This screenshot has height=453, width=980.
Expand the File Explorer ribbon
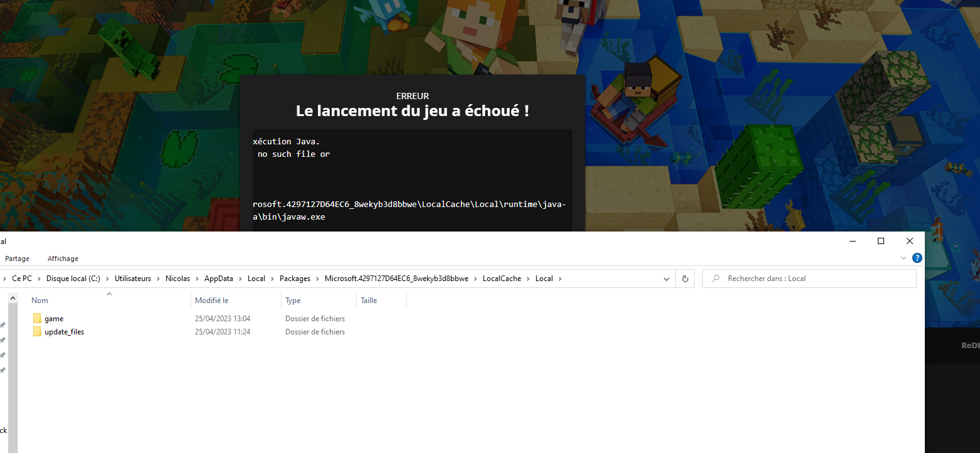tap(904, 258)
